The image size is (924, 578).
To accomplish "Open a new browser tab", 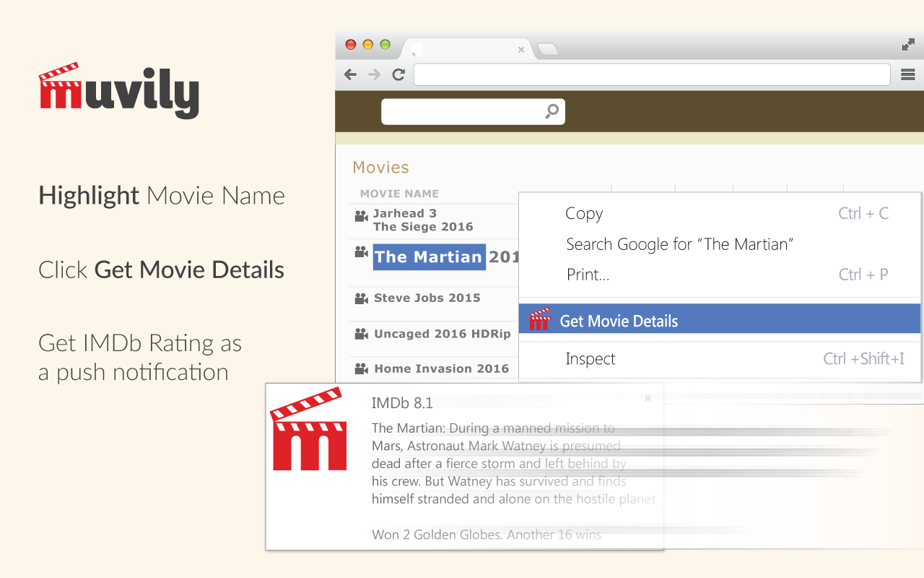I will pos(548,49).
